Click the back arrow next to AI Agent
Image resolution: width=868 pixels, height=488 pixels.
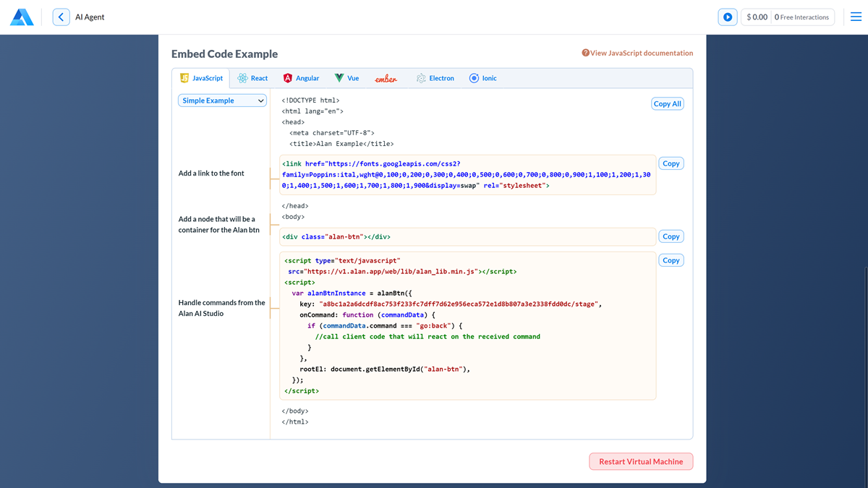(x=61, y=16)
